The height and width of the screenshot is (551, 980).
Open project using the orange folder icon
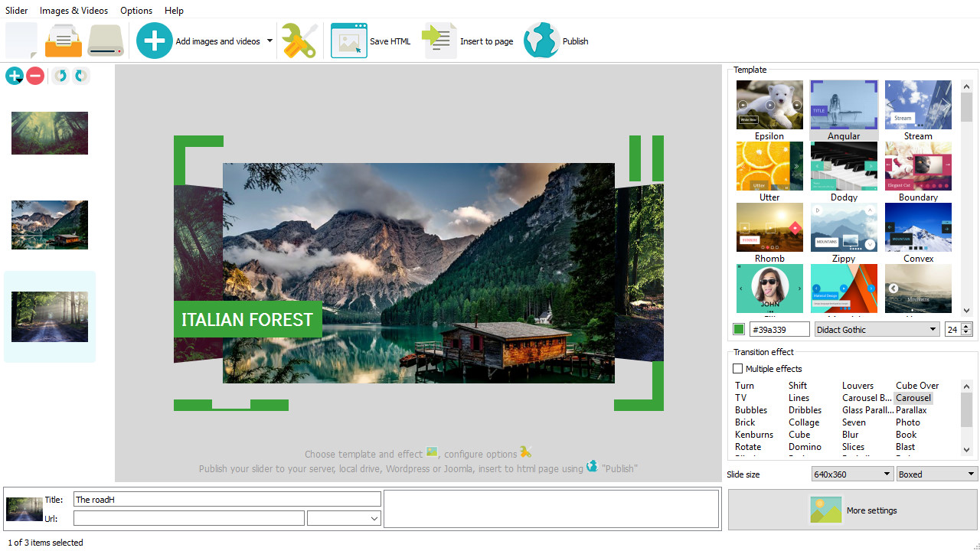63,41
